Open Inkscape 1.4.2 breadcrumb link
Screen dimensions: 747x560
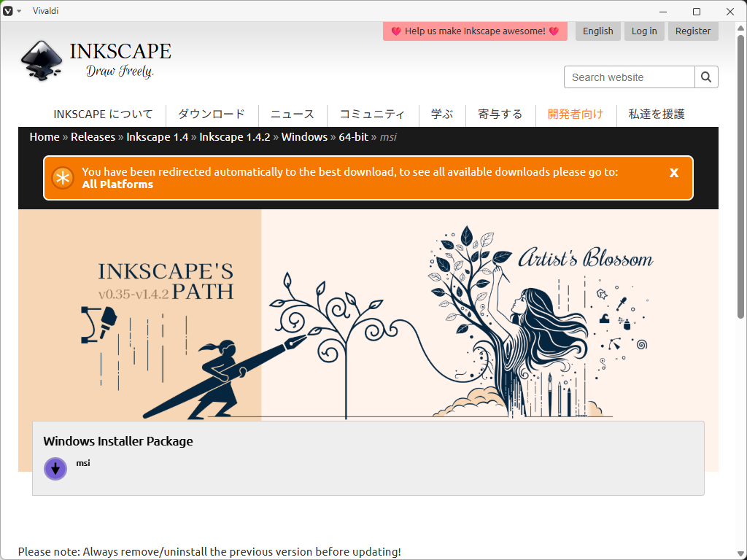pos(234,137)
